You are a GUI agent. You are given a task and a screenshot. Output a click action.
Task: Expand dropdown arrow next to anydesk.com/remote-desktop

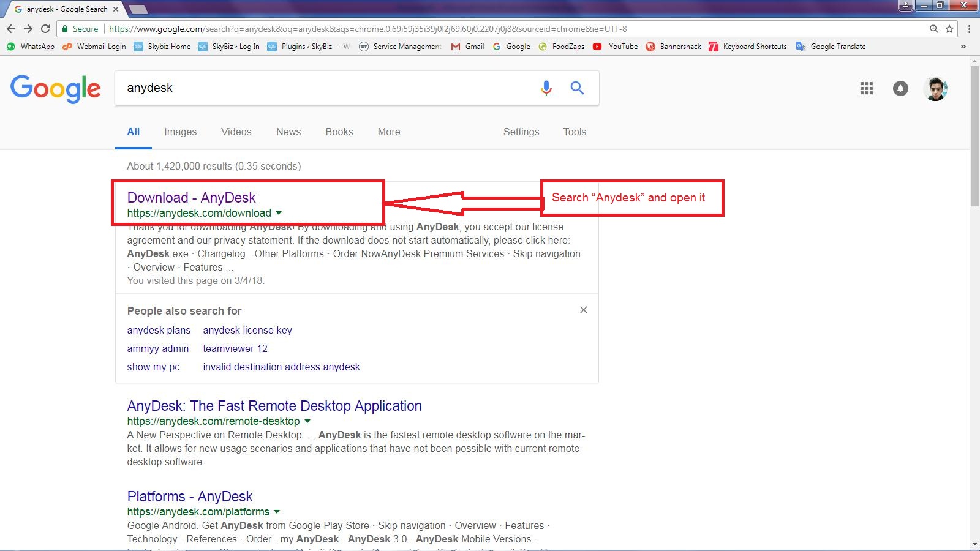[307, 421]
